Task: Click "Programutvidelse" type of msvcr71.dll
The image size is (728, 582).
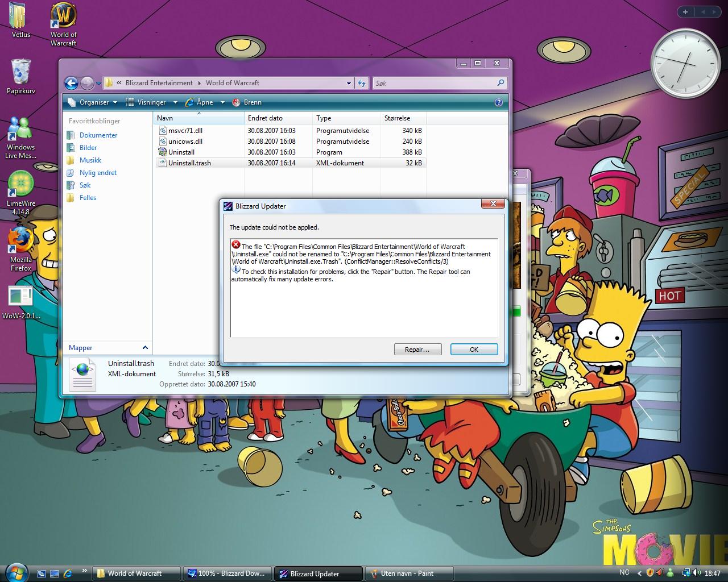Action: coord(342,131)
